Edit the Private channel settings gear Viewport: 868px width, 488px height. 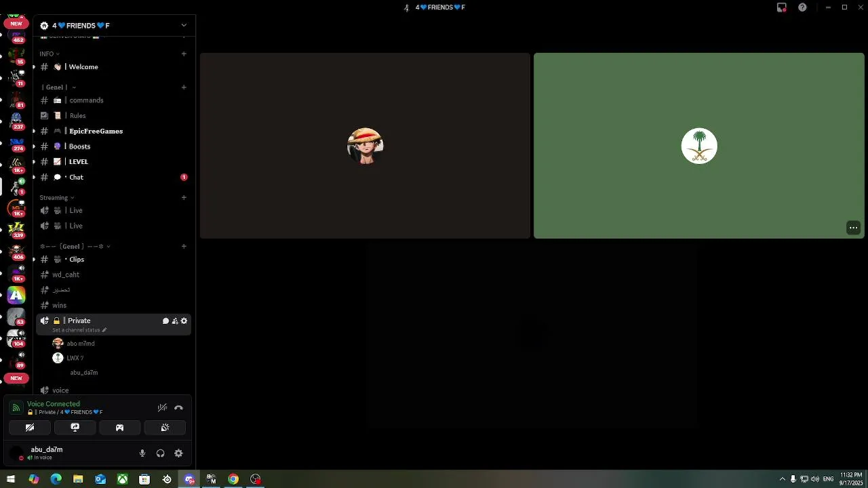(184, 321)
